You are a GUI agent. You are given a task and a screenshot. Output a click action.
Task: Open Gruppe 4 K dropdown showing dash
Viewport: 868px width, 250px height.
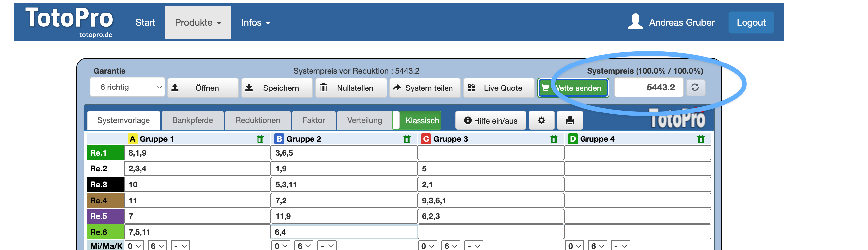[621, 246]
